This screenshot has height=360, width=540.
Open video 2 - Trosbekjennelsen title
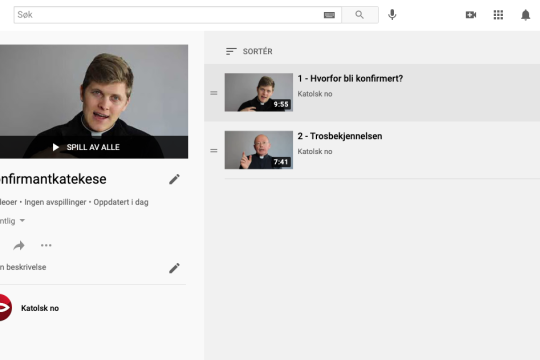click(x=340, y=136)
